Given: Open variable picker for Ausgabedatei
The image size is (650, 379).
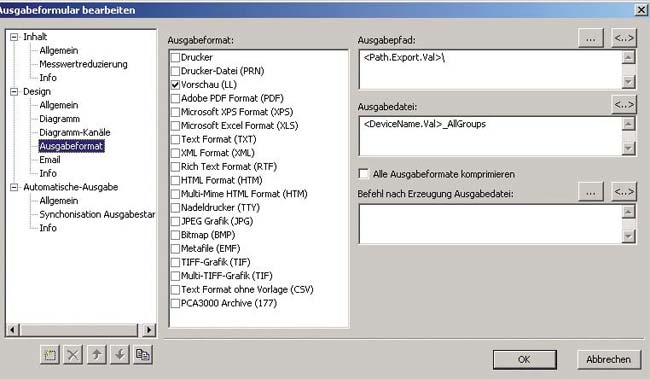Looking at the screenshot, I should (x=624, y=104).
